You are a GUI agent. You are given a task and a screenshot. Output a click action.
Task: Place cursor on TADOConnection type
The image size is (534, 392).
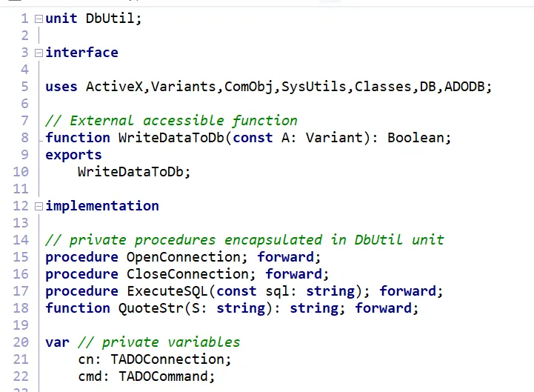click(167, 359)
